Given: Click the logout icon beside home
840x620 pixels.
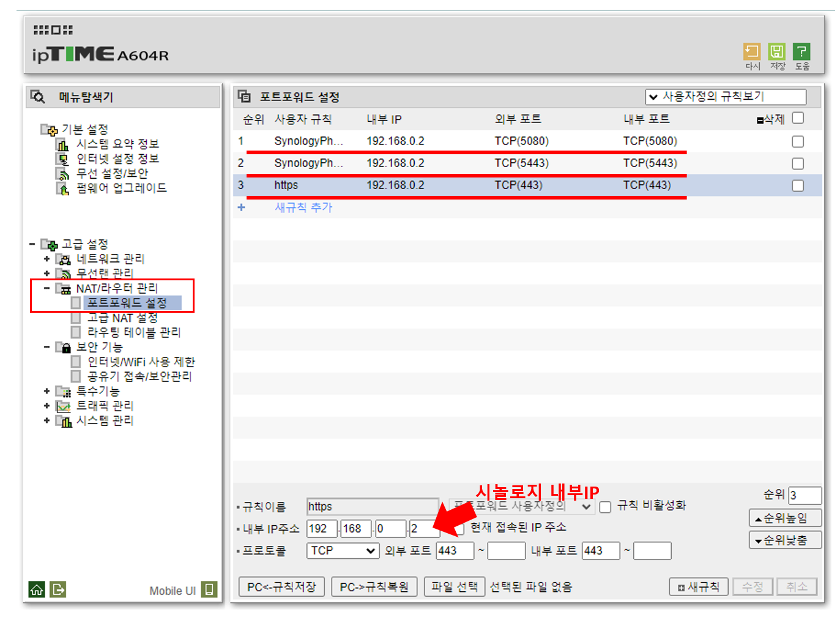Looking at the screenshot, I should 58,589.
